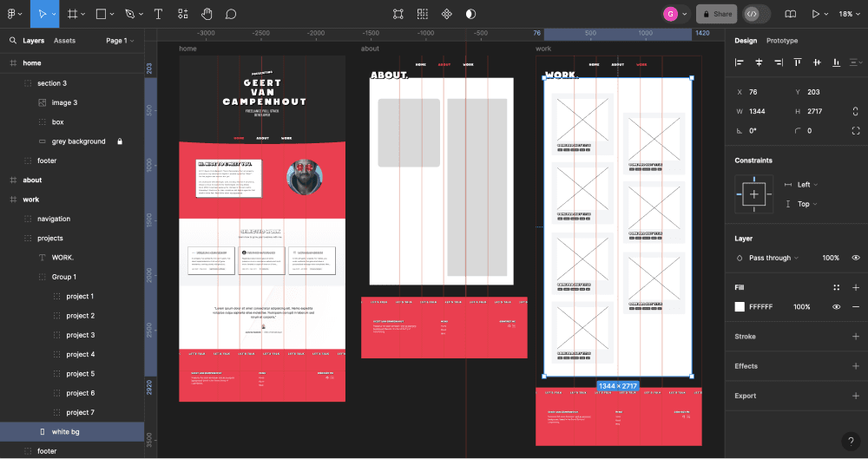Select the Rectangle shape tool
The image size is (868, 459).
click(102, 14)
